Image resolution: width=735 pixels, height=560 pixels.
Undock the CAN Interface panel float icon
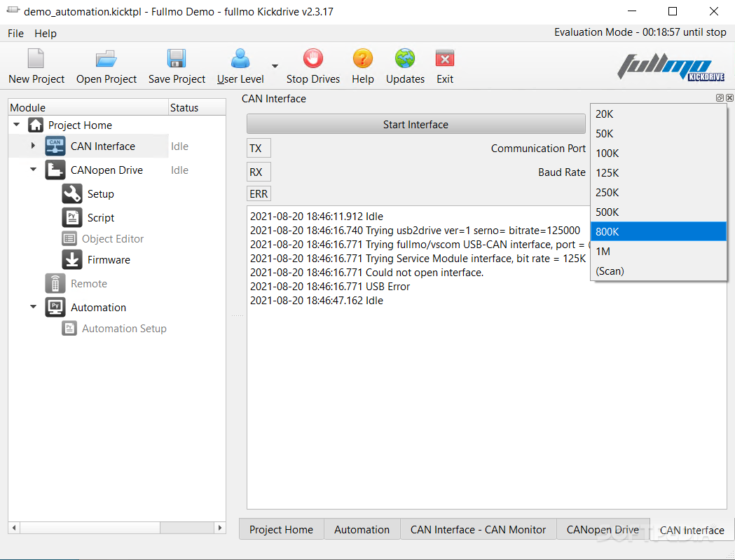point(720,97)
